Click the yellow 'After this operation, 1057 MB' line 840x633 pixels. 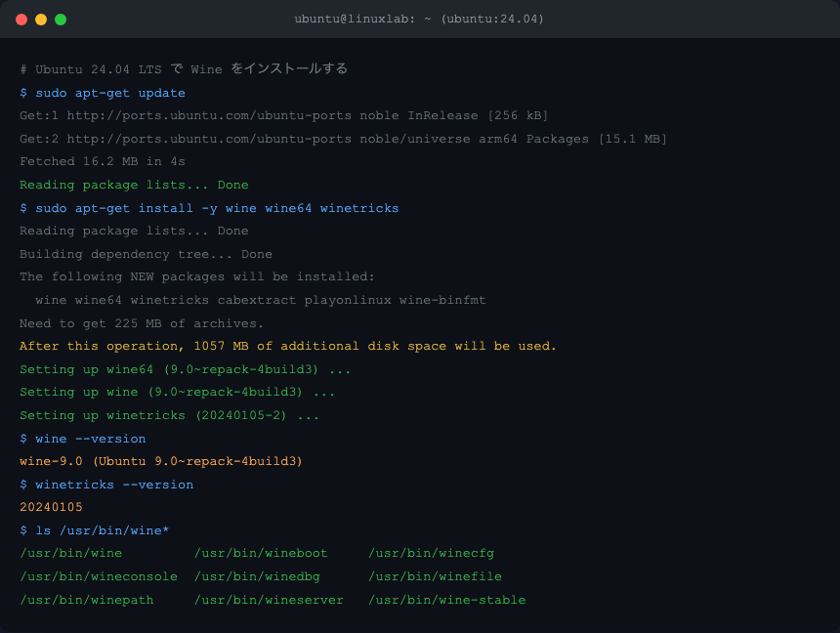288,346
